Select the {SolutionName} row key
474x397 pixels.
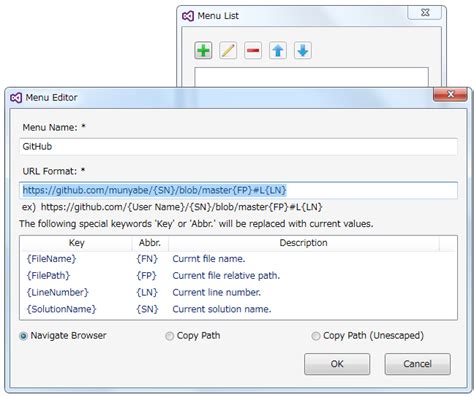click(61, 309)
